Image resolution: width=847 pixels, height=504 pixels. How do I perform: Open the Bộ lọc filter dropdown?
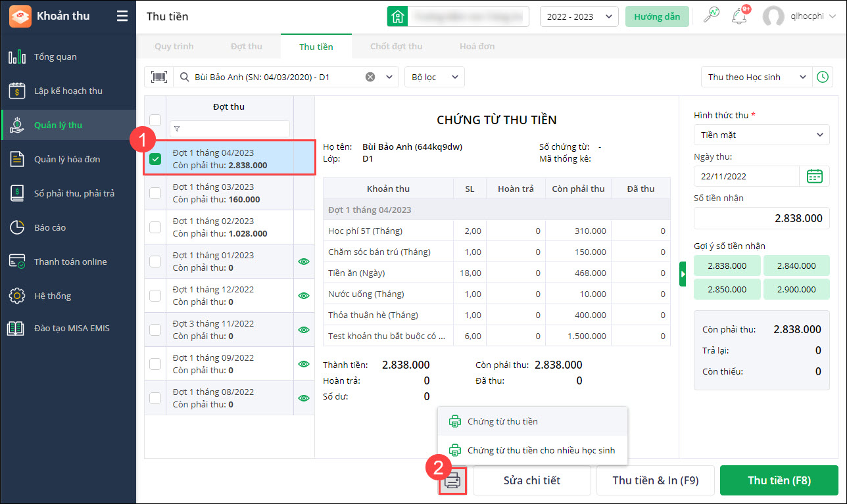pos(435,77)
